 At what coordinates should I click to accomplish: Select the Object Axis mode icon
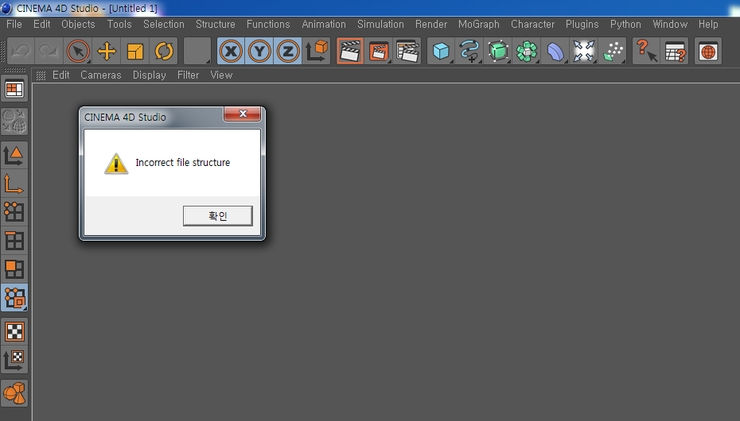click(x=14, y=184)
